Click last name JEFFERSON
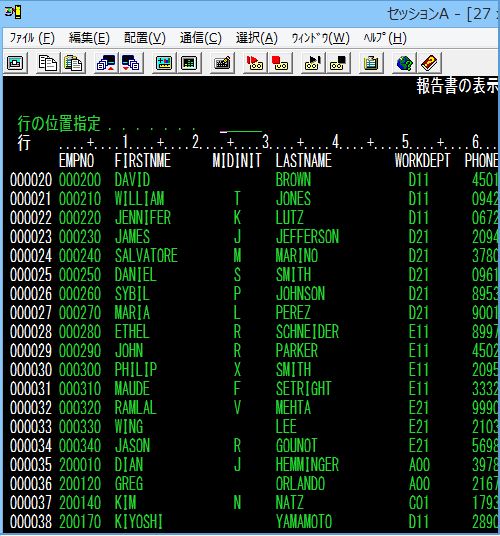The height and width of the screenshot is (536, 500). coord(307,237)
